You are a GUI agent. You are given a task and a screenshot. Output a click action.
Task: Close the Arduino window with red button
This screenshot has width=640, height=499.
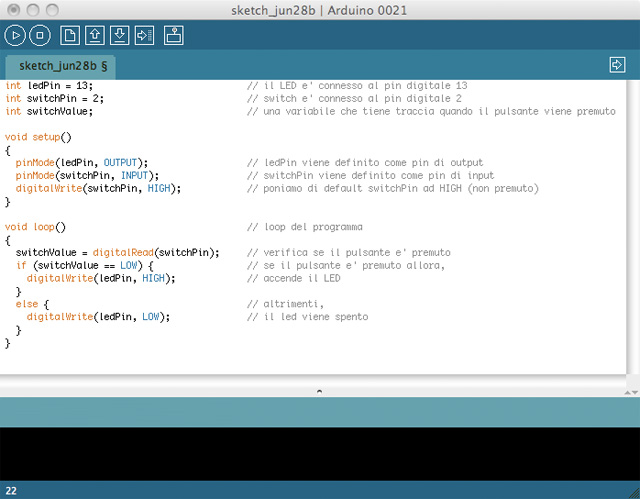point(12,9)
